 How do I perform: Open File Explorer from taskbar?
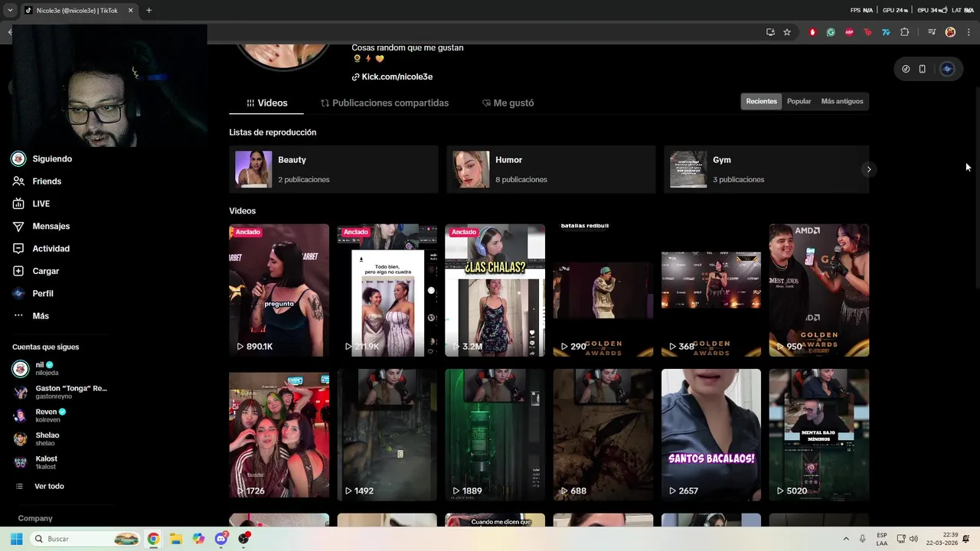175,539
